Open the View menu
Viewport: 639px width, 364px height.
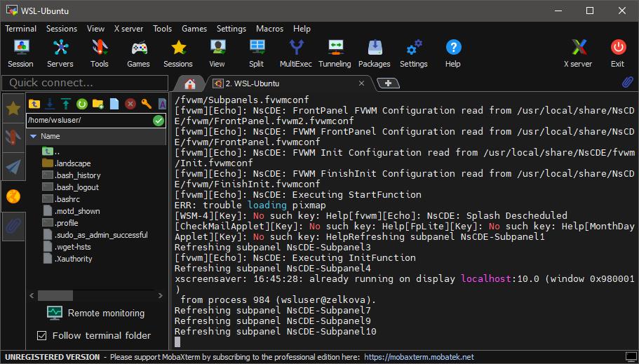(96, 29)
